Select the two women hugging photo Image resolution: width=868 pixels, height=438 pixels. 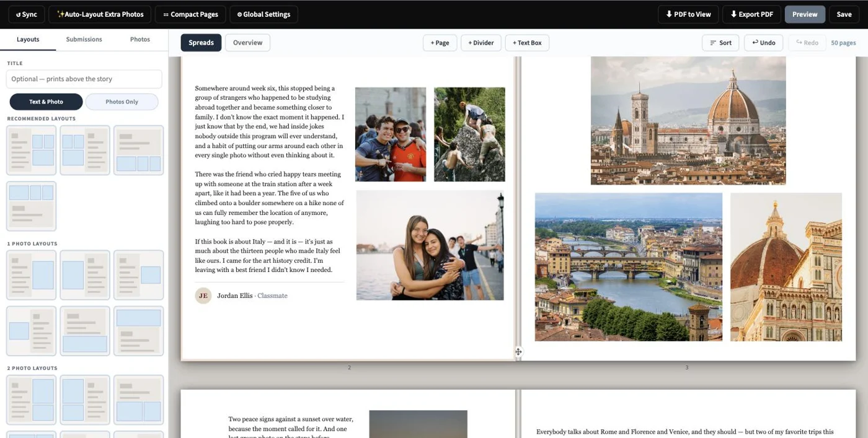(430, 245)
